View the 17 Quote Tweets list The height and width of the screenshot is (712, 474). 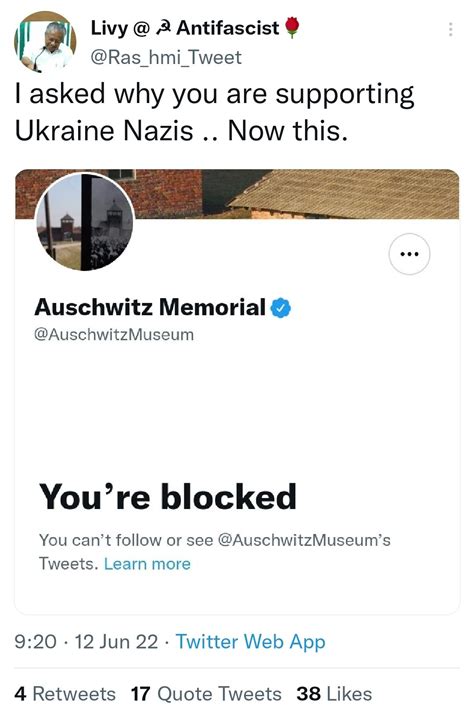click(x=206, y=694)
